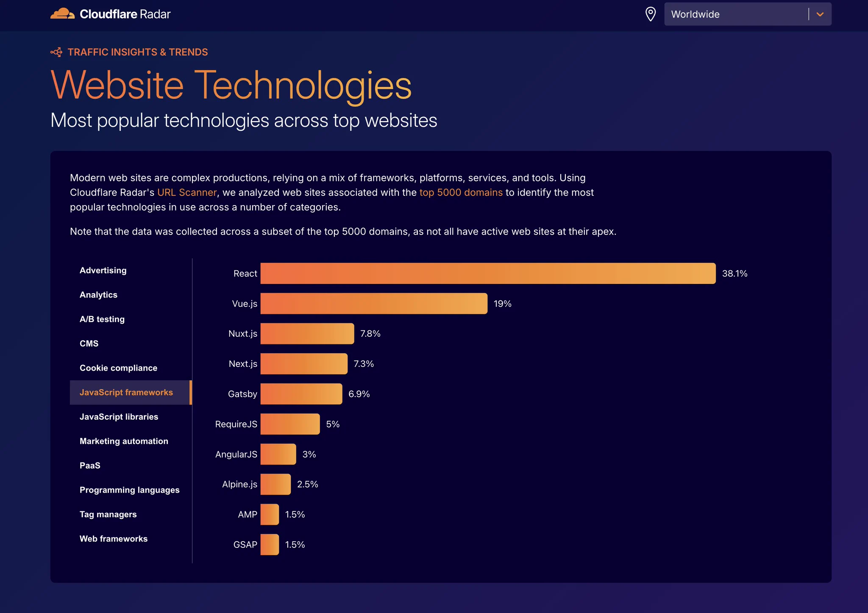868x613 pixels.
Task: Click the React label in chart
Action: [245, 274]
